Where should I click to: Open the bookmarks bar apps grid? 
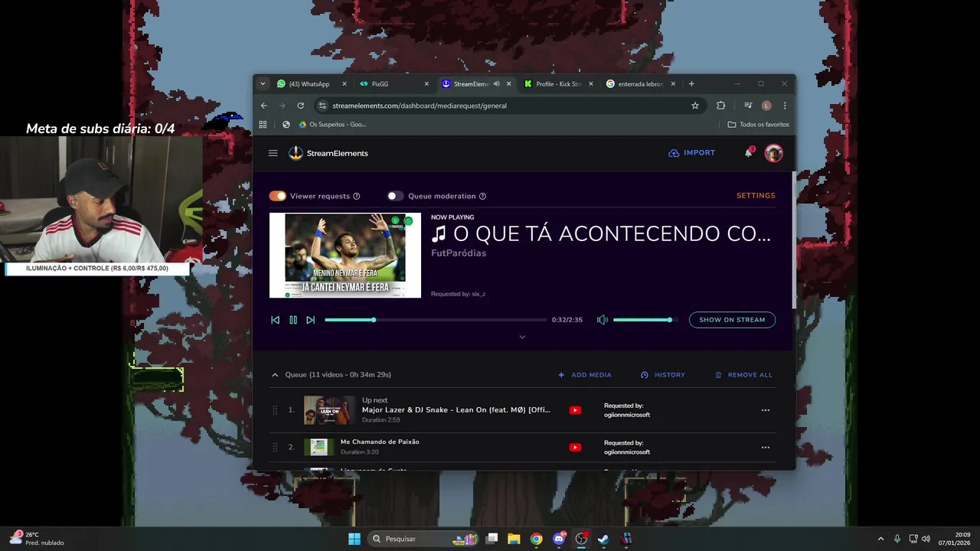tap(263, 124)
